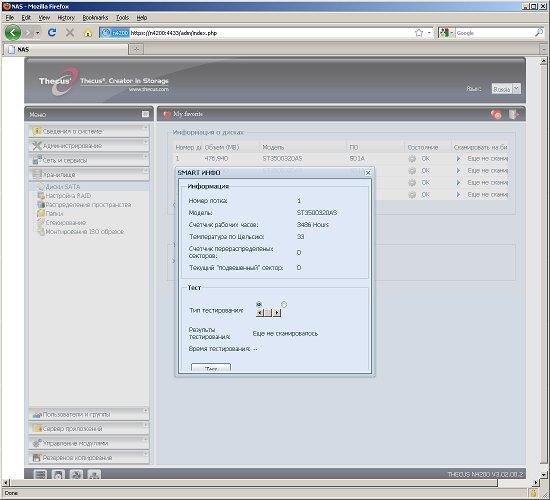Open the browser home icon

point(88,33)
